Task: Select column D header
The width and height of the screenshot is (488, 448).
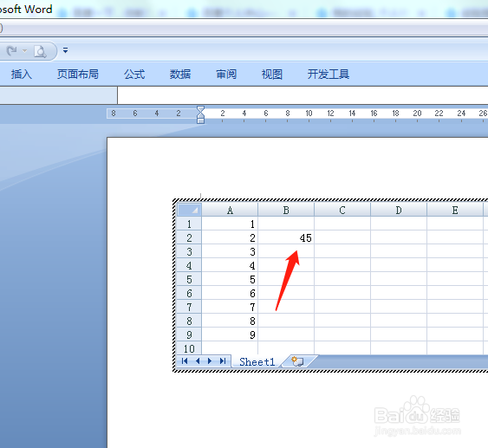Action: [x=399, y=210]
